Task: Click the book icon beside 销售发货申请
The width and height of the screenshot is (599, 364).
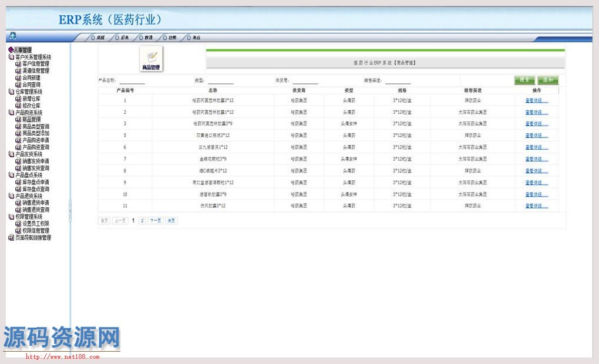Action: [x=18, y=161]
